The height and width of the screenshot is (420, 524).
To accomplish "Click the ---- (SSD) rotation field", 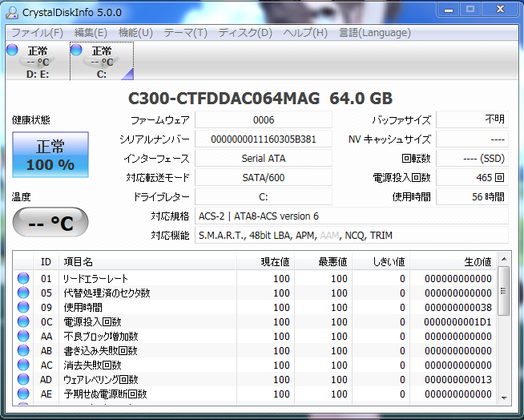I will pos(472,159).
